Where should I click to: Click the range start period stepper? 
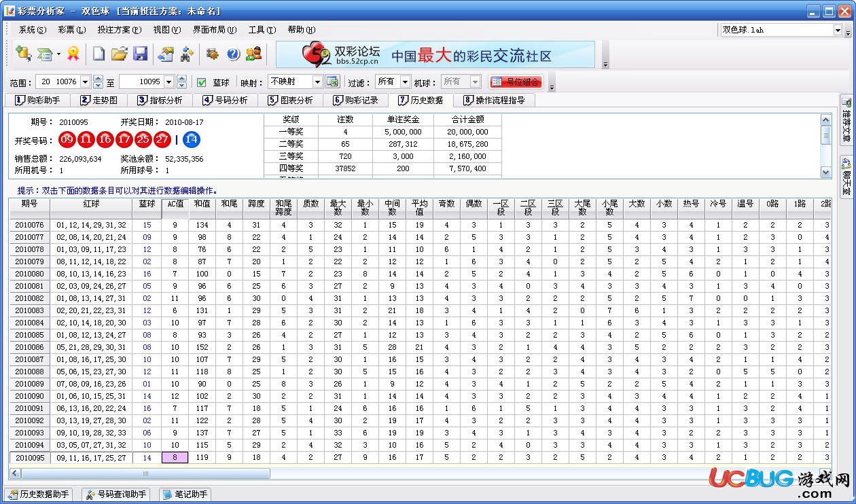tap(99, 82)
